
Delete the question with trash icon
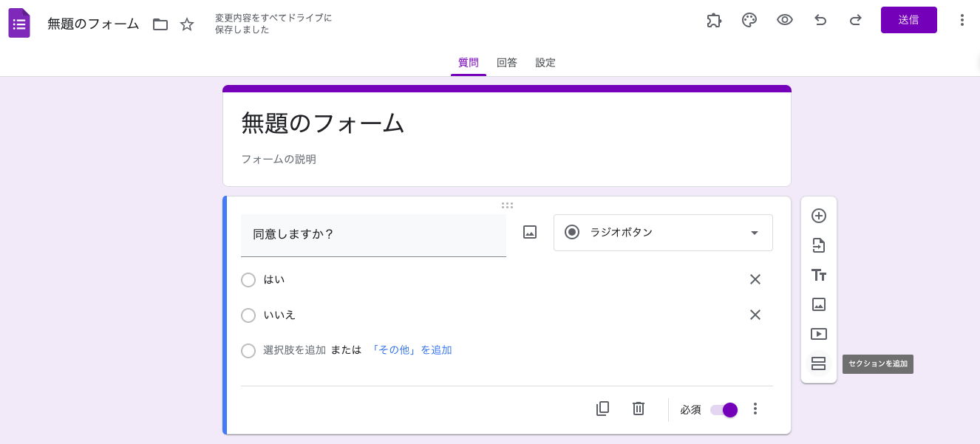click(x=639, y=409)
